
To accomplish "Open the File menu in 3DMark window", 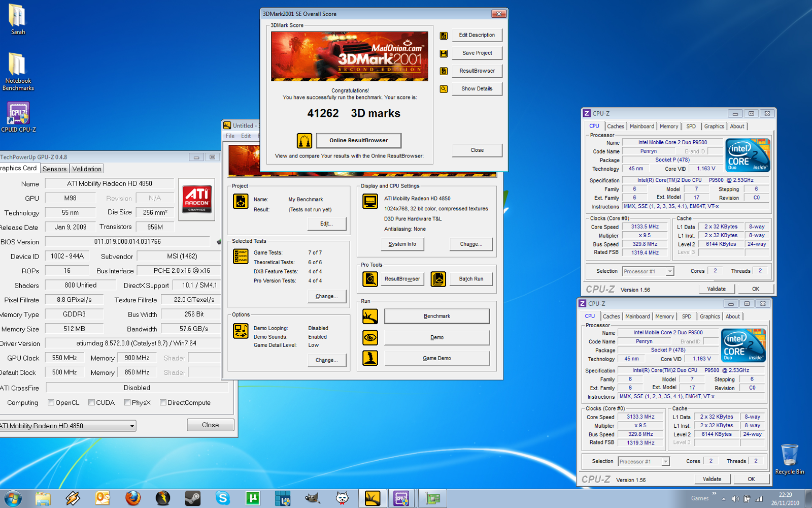I will point(230,136).
